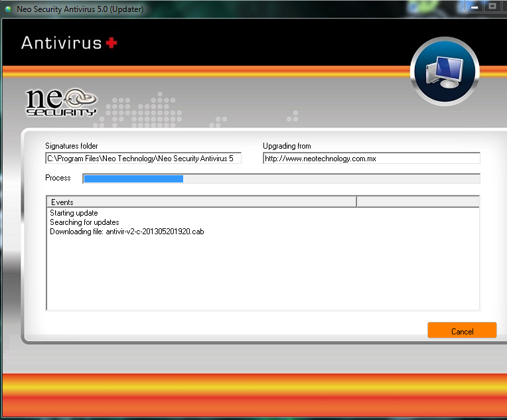The width and height of the screenshot is (507, 420).
Task: Click the Neo Security logo
Action: point(61,102)
